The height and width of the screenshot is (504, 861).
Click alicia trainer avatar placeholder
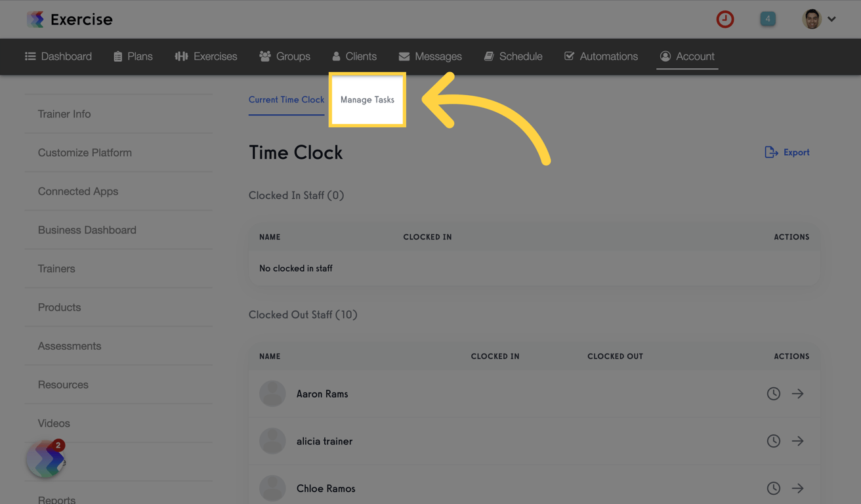pyautogui.click(x=272, y=441)
